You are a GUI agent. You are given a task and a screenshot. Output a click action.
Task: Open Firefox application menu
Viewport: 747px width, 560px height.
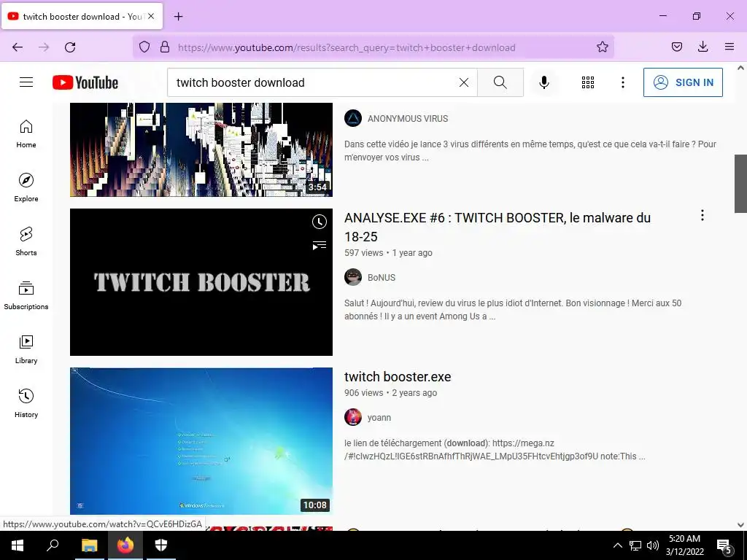729,47
